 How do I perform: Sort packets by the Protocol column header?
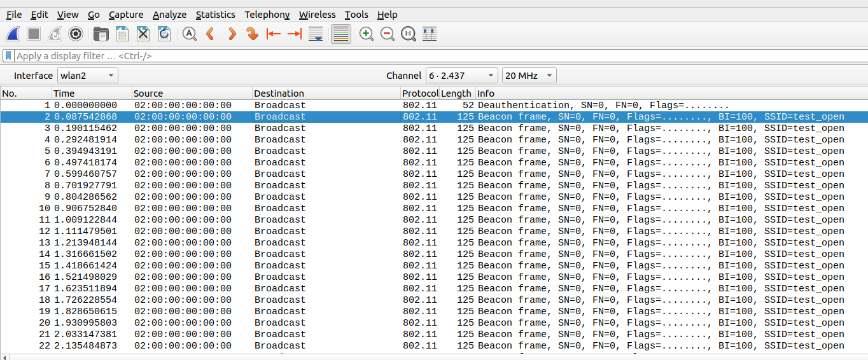[419, 93]
